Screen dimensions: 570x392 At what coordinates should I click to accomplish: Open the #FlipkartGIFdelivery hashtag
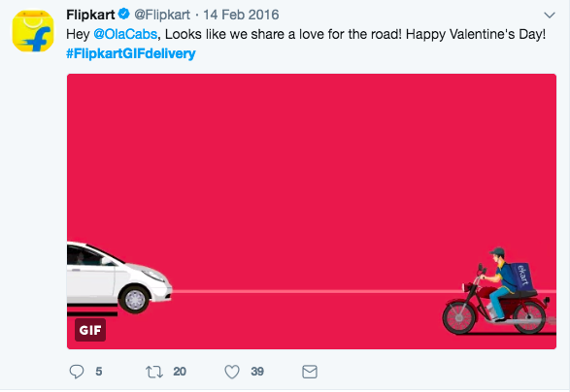[131, 53]
